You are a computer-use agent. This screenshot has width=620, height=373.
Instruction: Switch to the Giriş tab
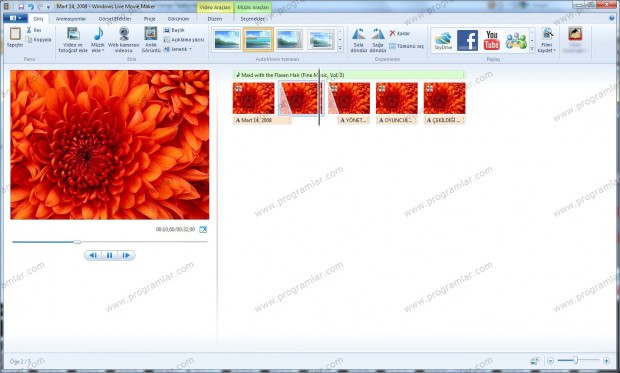tap(38, 19)
